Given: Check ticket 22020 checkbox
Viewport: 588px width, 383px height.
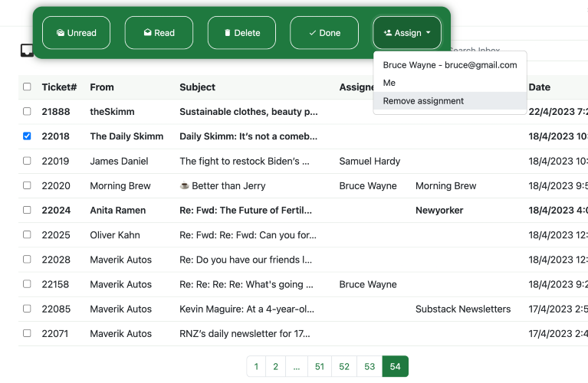Looking at the screenshot, I should click(x=27, y=185).
